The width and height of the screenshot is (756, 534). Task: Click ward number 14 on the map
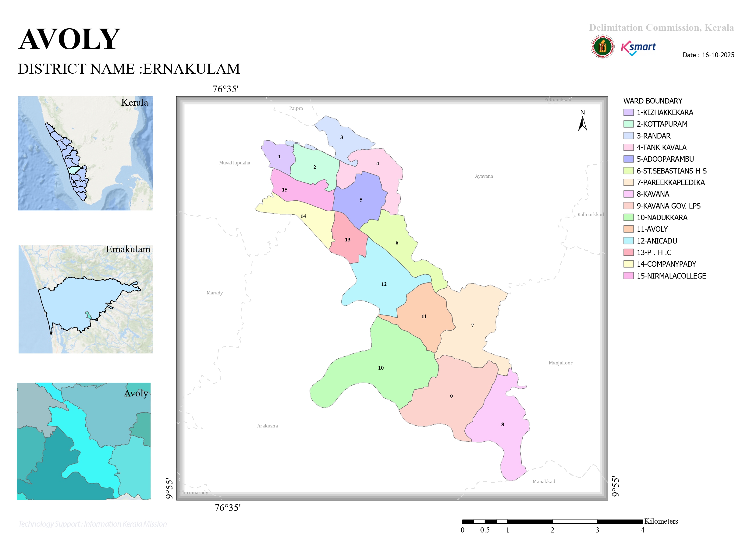(x=303, y=216)
